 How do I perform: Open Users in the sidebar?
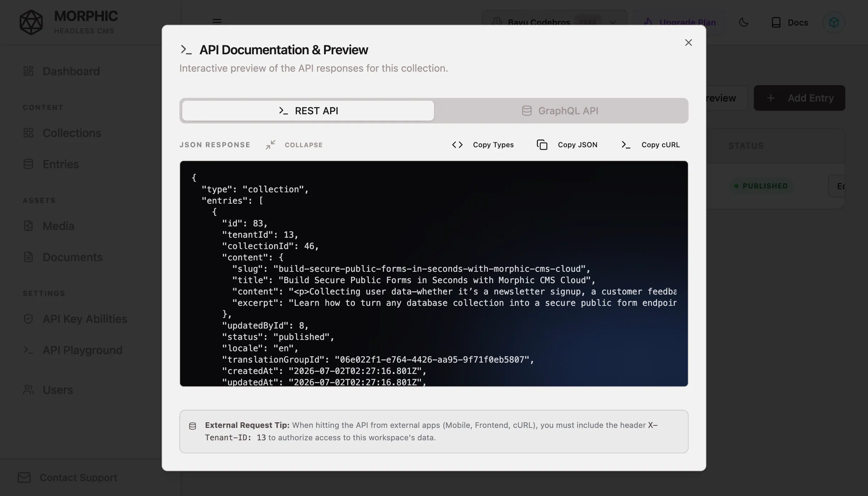[x=58, y=390]
